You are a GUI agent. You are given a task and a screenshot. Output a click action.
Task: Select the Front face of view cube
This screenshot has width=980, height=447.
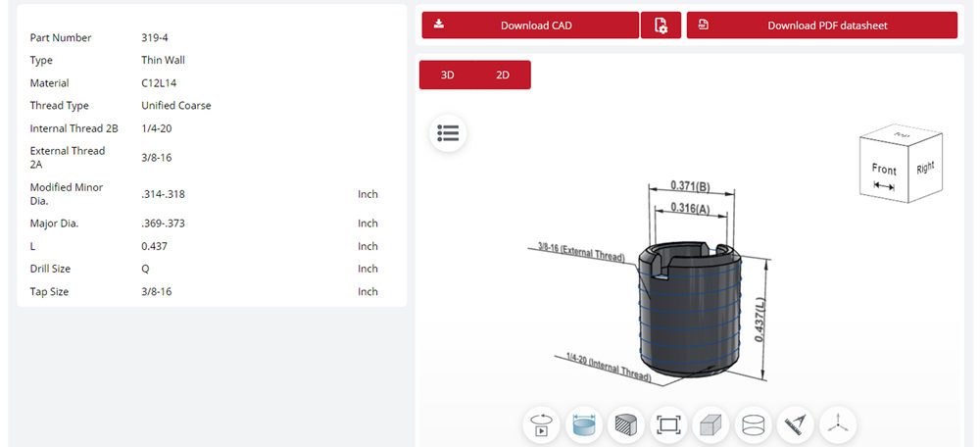pos(883,173)
